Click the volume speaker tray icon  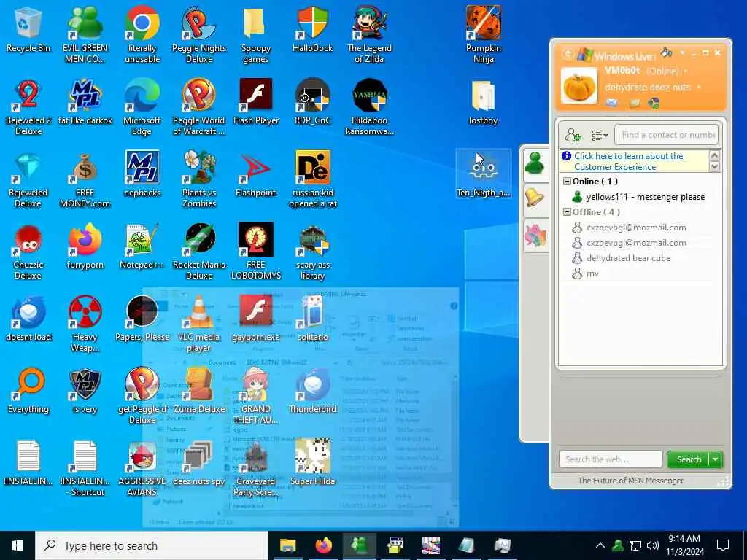pos(653,545)
